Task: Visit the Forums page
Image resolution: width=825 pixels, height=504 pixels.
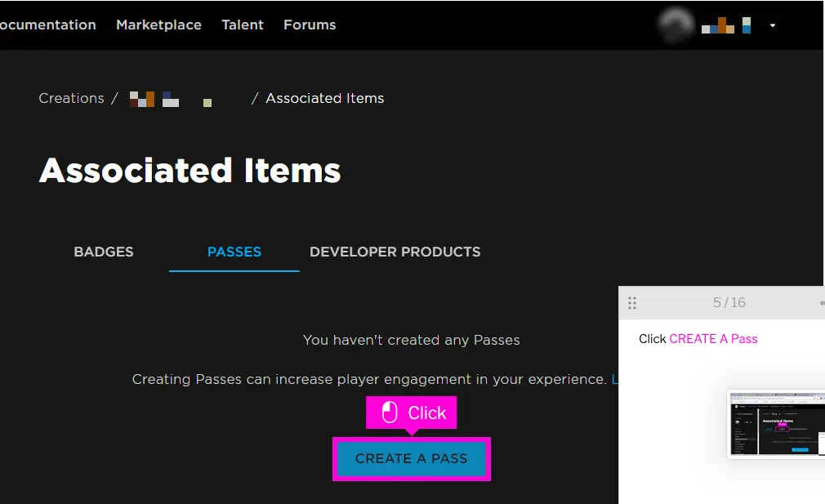Action: 310,25
